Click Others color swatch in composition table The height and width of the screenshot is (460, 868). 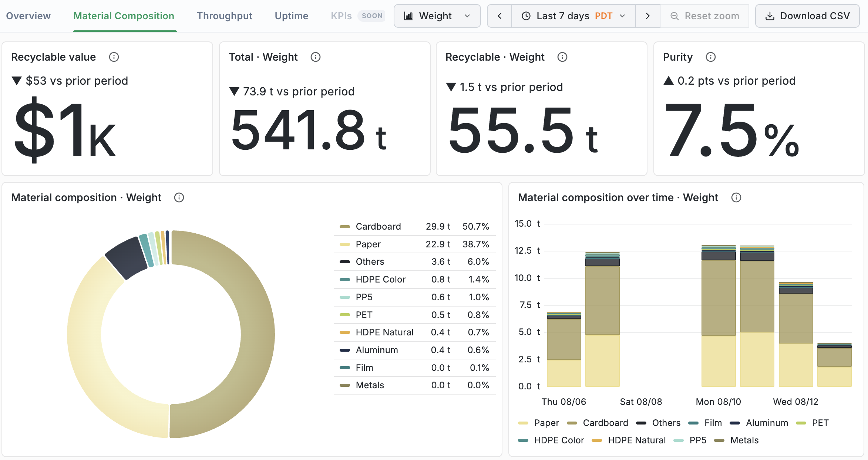[x=345, y=262]
